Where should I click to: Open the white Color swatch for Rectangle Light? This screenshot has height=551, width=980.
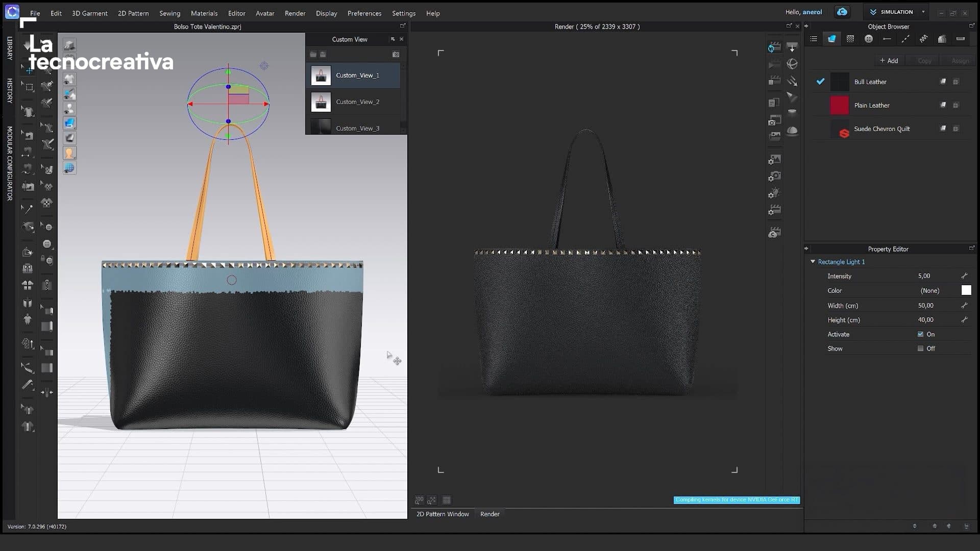[966, 290]
